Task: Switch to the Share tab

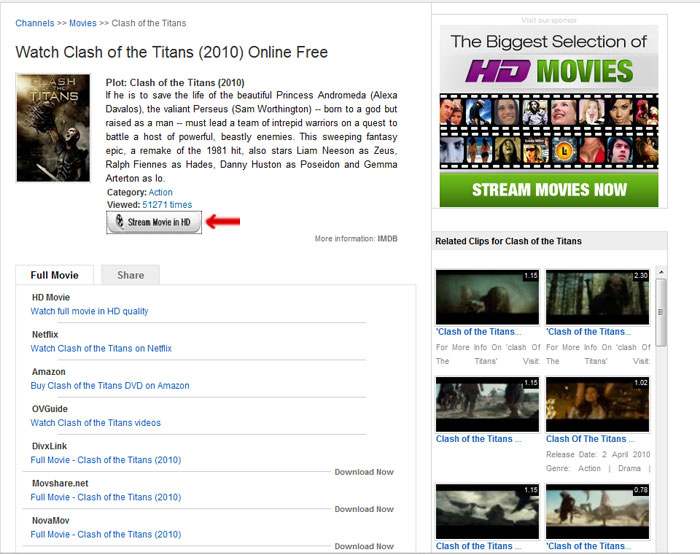Action: [130, 275]
